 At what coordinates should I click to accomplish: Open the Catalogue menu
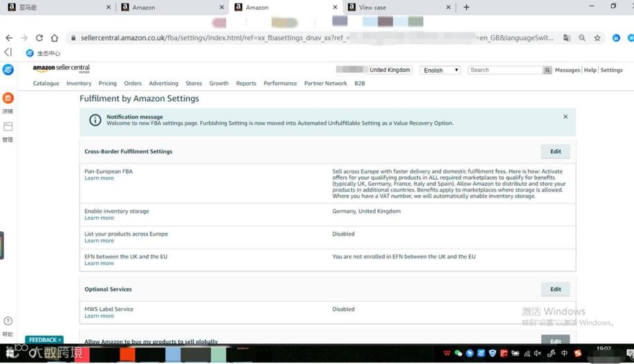(x=46, y=83)
